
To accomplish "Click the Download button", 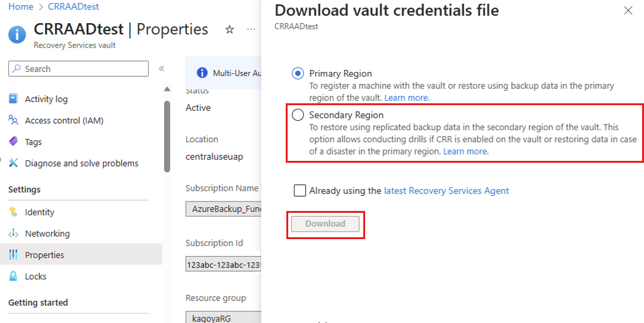I will coord(325,223).
